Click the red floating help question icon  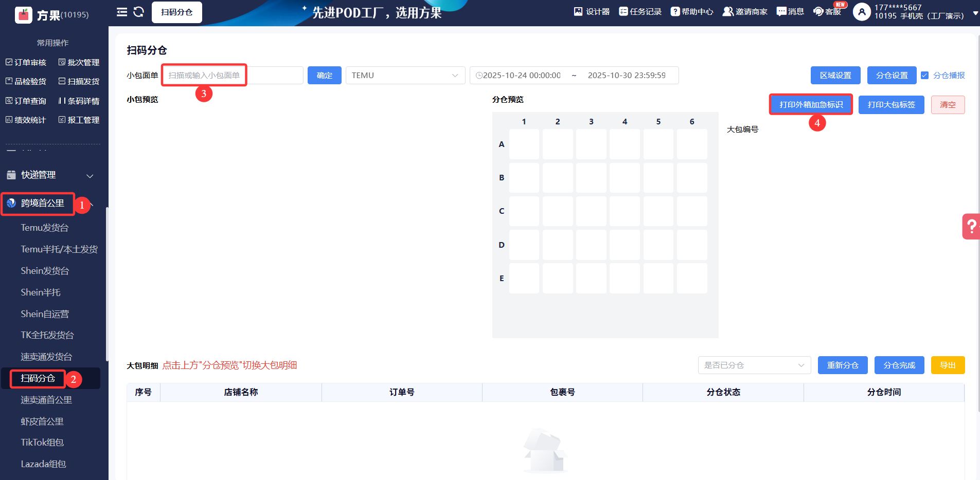pyautogui.click(x=971, y=226)
